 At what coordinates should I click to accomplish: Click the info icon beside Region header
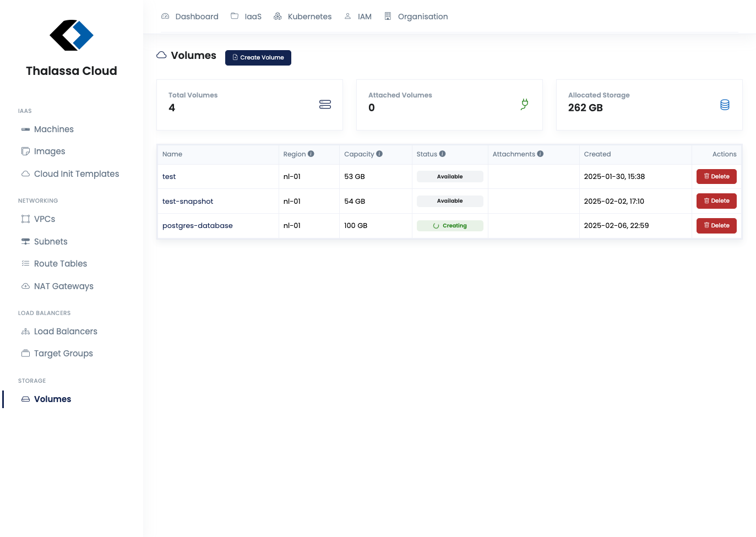click(x=311, y=154)
